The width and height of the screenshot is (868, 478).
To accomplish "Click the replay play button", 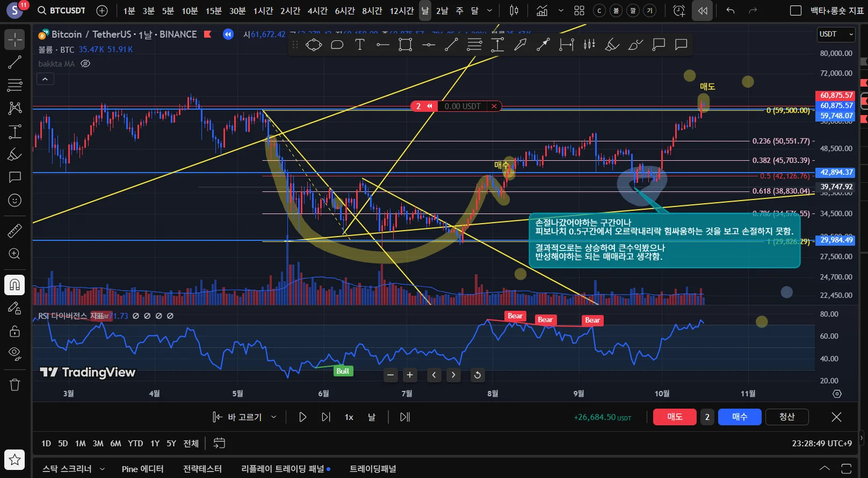I will tap(302, 417).
